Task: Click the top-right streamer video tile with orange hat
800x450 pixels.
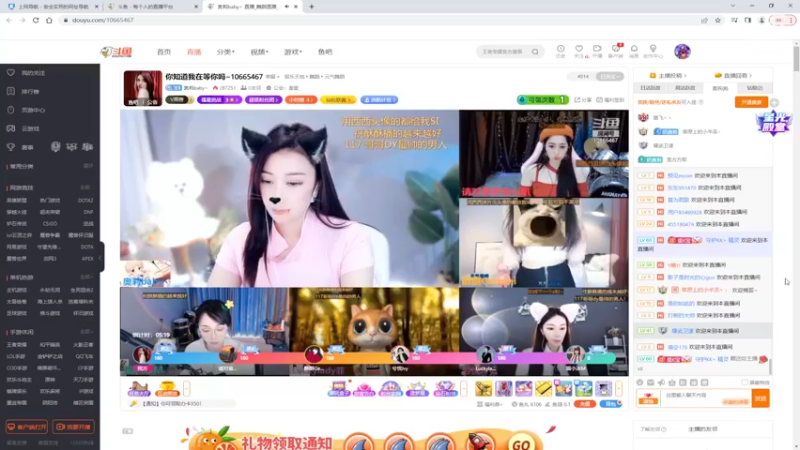Action: coord(544,154)
